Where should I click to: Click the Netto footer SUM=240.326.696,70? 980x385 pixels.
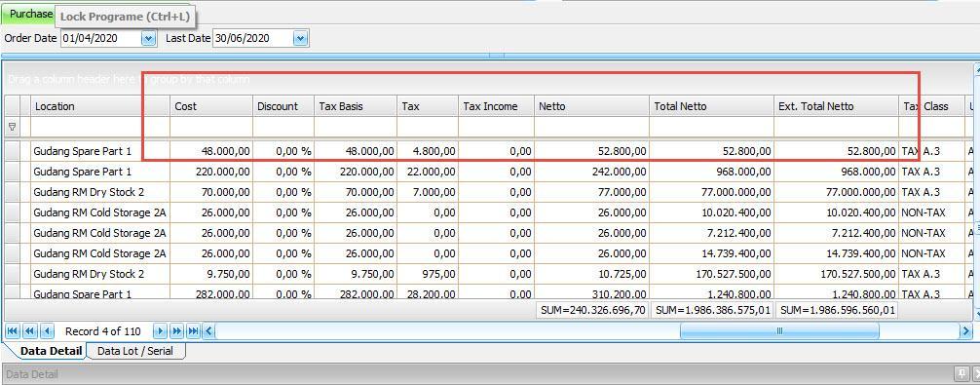pyautogui.click(x=591, y=310)
